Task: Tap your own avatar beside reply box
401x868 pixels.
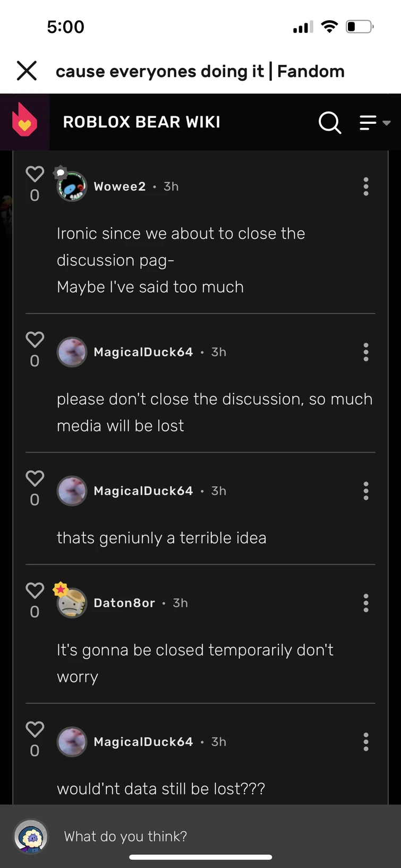Action: 31,837
